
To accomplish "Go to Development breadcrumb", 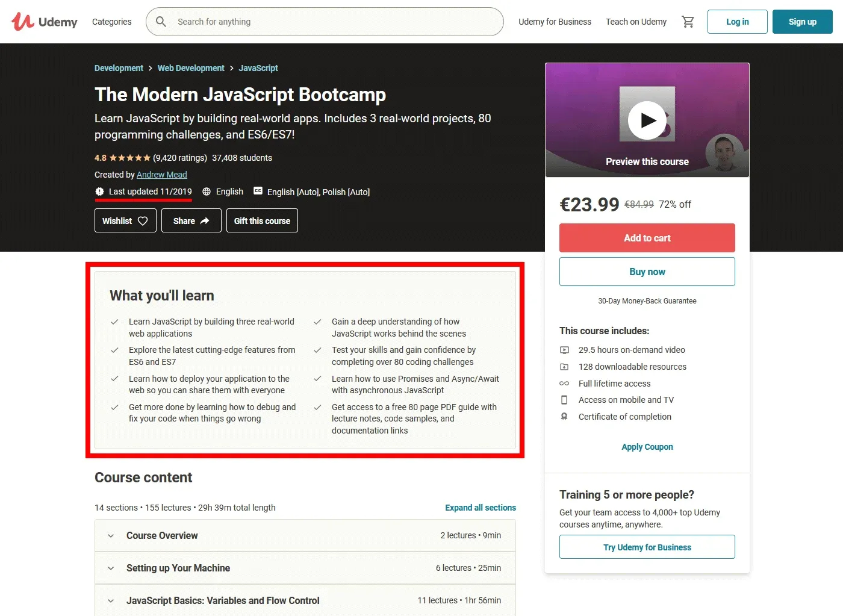I will [119, 68].
